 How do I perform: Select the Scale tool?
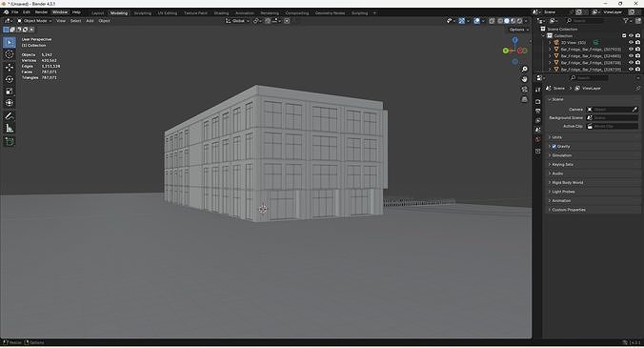(9, 91)
